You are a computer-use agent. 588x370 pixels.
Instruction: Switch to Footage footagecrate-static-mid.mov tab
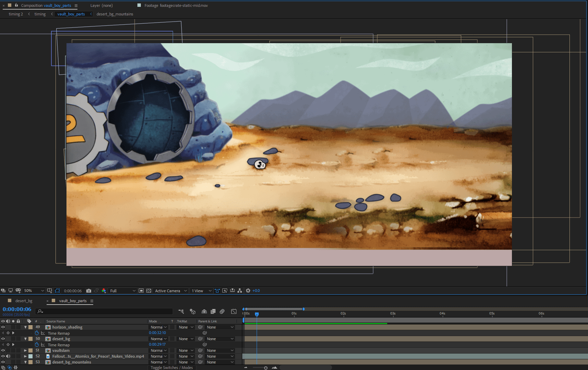tap(176, 5)
